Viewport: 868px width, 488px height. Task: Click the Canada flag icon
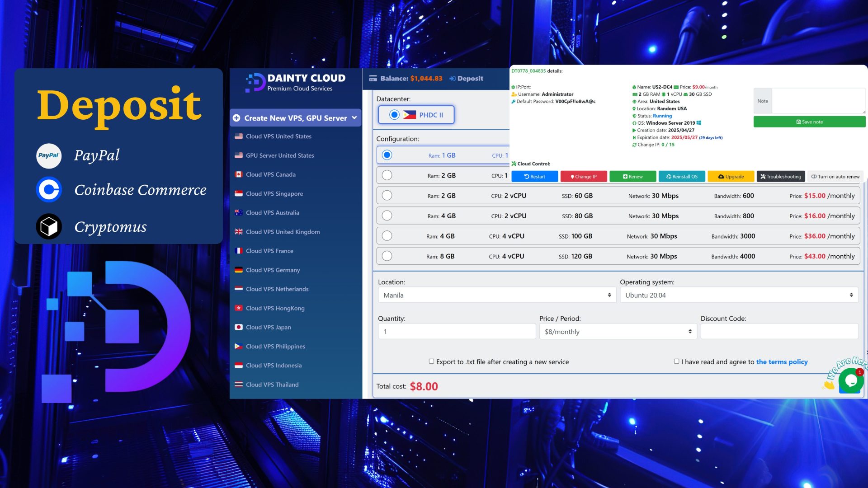[x=239, y=174]
